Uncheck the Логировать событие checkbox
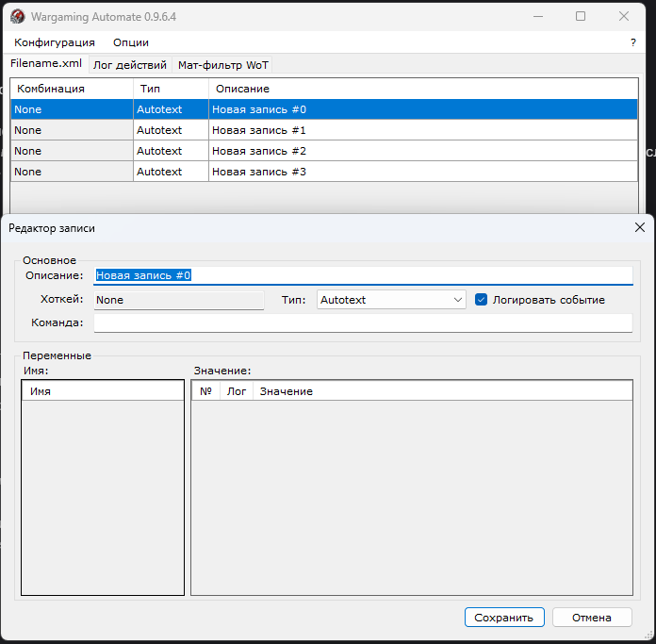 (x=481, y=300)
